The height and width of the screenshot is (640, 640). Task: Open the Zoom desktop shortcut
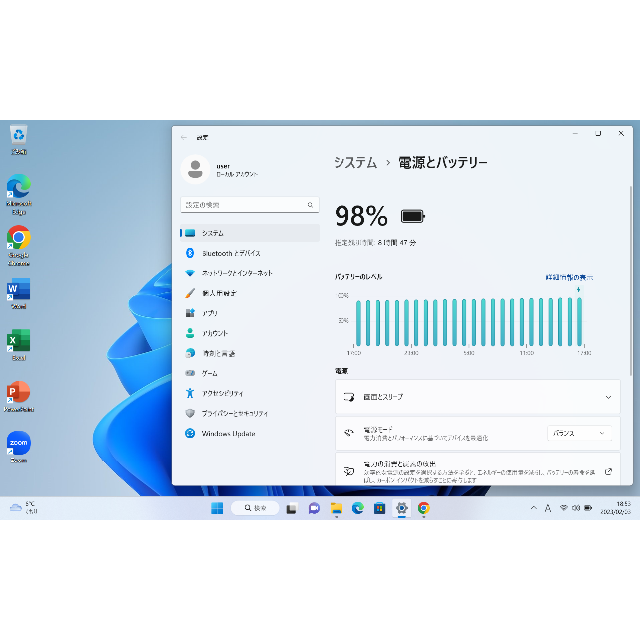point(19,447)
